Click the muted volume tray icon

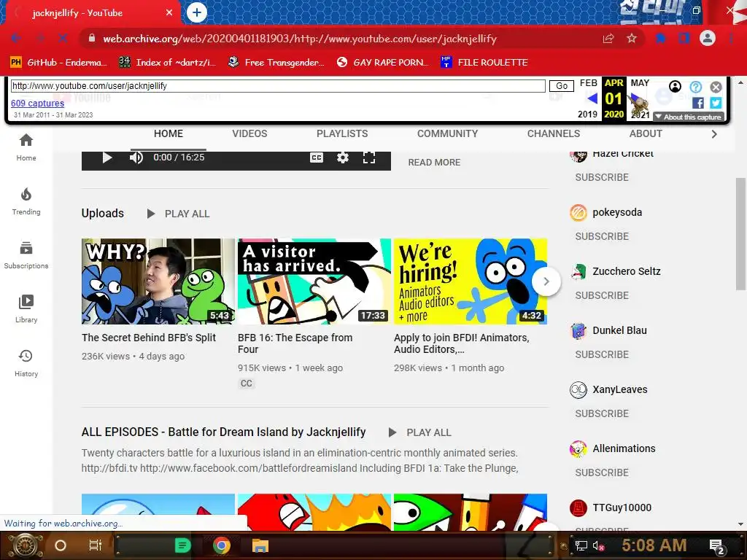[x=598, y=545]
